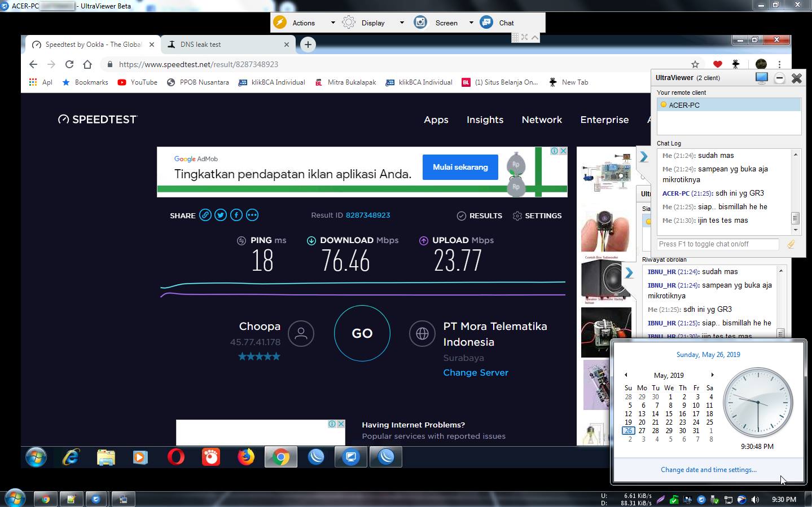Reload the Speedtest page in Chrome
The image size is (812, 507).
(69, 64)
